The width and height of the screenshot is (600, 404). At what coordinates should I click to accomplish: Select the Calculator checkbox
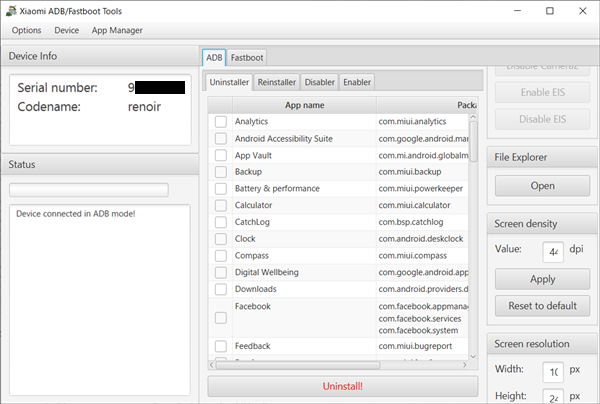pos(221,205)
